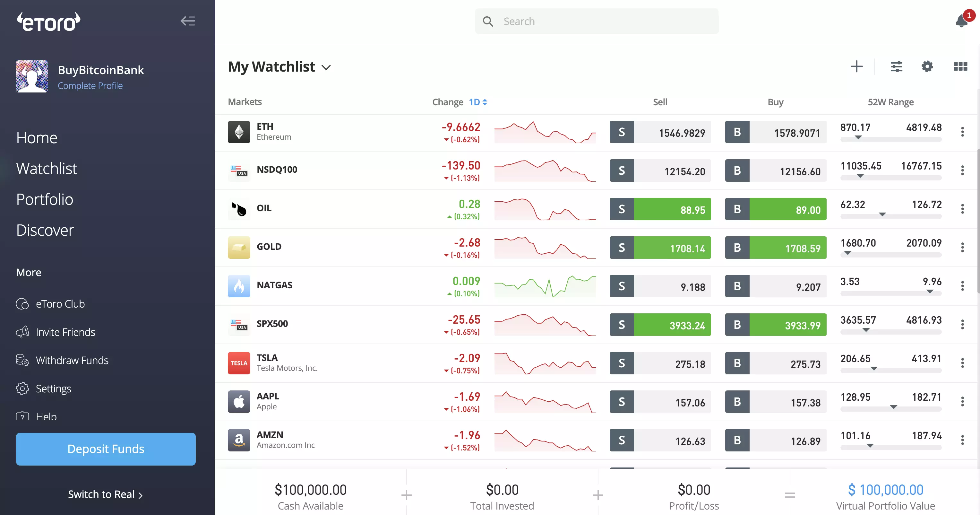Click Tesla Motors, Inc. name
980x515 pixels.
pos(287,368)
